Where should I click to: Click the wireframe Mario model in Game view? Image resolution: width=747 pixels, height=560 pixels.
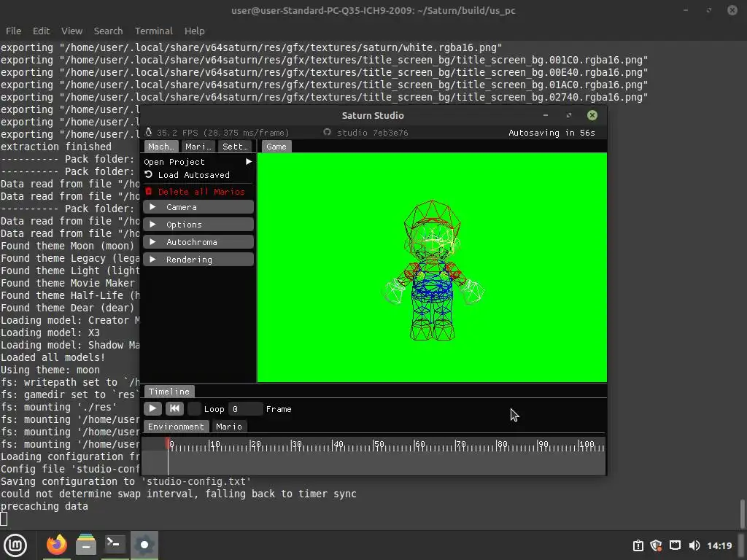433,271
